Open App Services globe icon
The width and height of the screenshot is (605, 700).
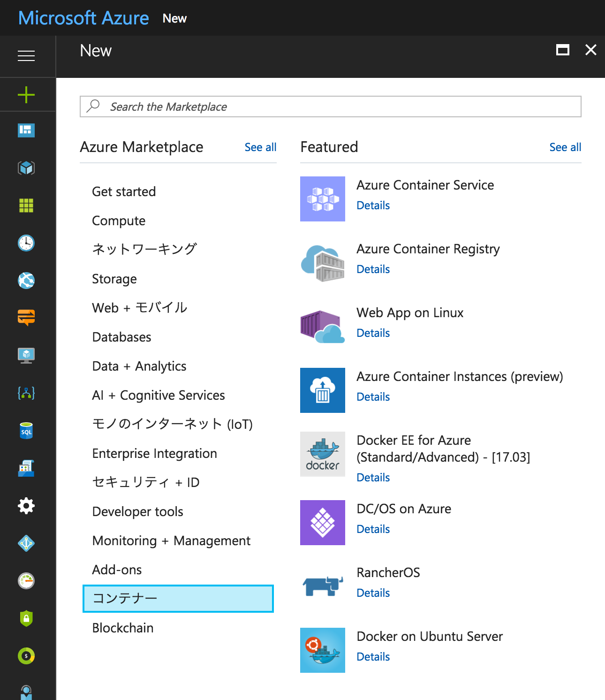(x=26, y=280)
